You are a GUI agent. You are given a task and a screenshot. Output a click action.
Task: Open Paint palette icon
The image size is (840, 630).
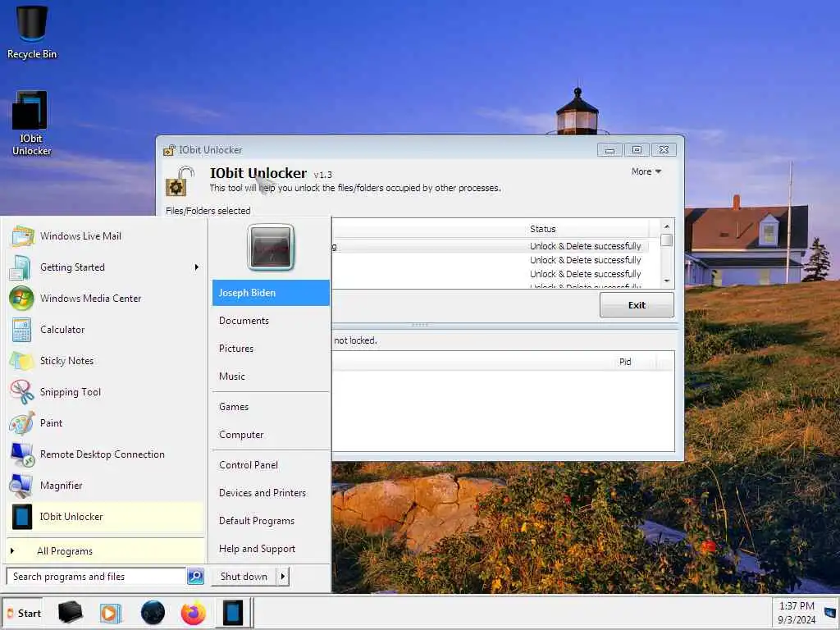(21, 423)
